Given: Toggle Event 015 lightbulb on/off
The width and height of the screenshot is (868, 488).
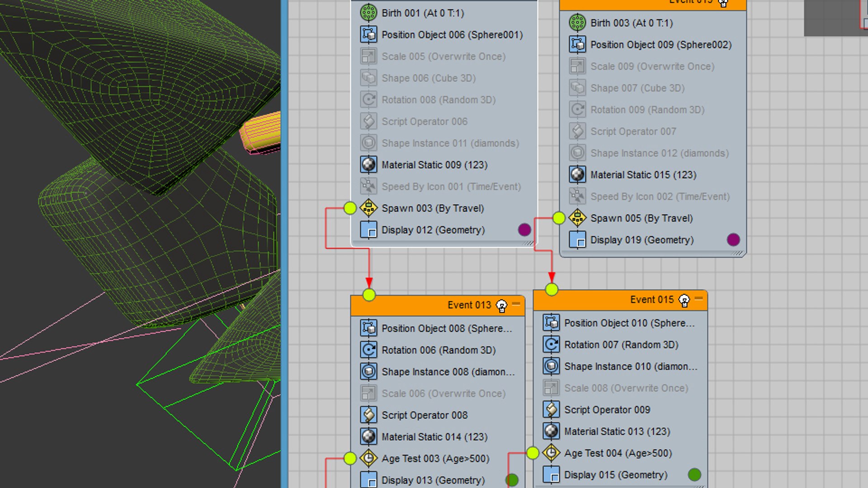Looking at the screenshot, I should (684, 300).
